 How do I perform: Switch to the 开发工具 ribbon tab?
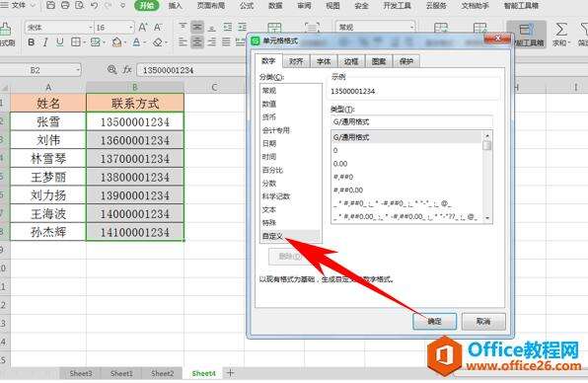coord(397,5)
